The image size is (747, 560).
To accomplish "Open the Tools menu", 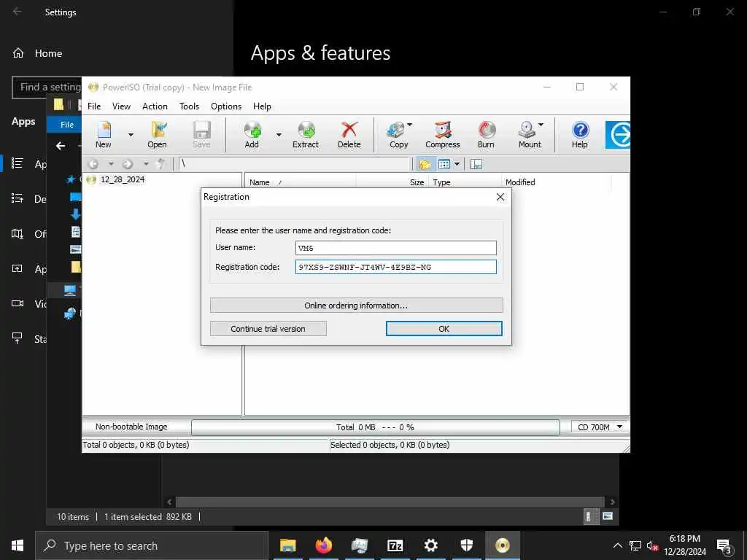I will click(x=189, y=106).
